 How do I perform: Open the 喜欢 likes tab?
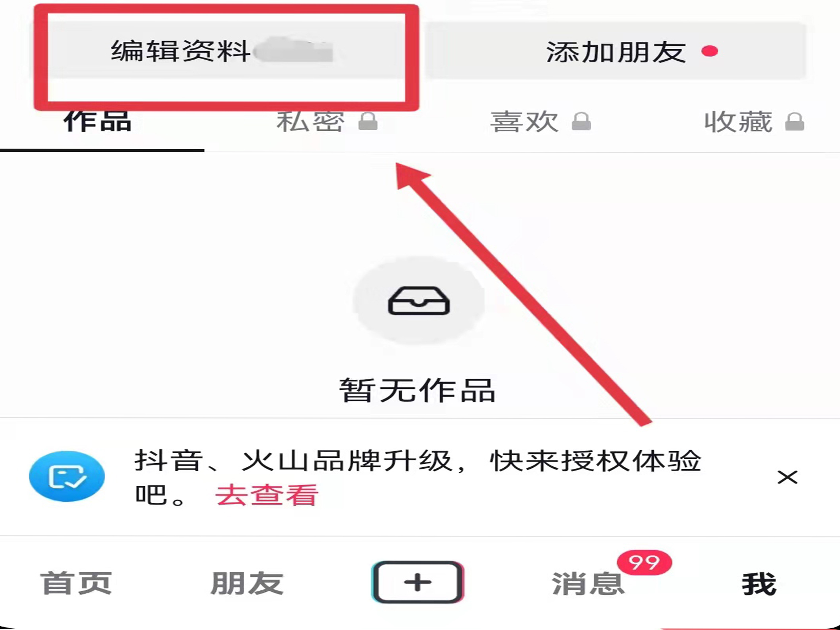524,121
